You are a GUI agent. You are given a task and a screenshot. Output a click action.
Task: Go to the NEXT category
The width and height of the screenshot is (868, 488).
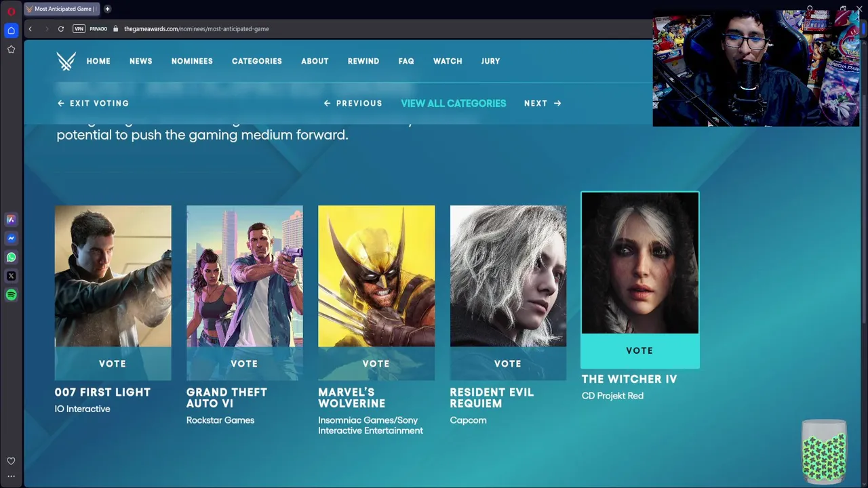(542, 103)
